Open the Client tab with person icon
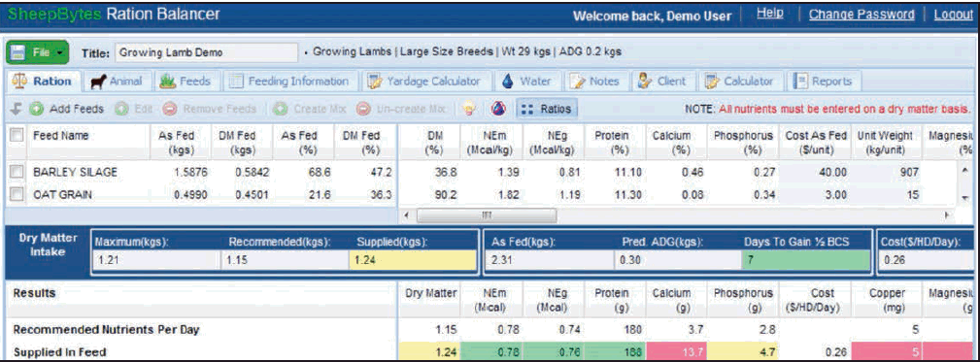 662,82
